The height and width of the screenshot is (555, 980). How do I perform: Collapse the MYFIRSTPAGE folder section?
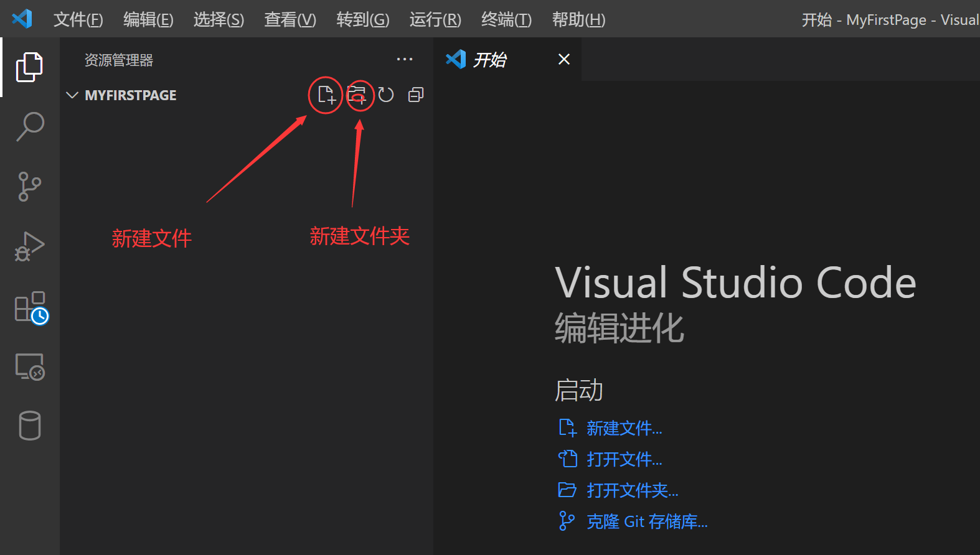point(72,95)
